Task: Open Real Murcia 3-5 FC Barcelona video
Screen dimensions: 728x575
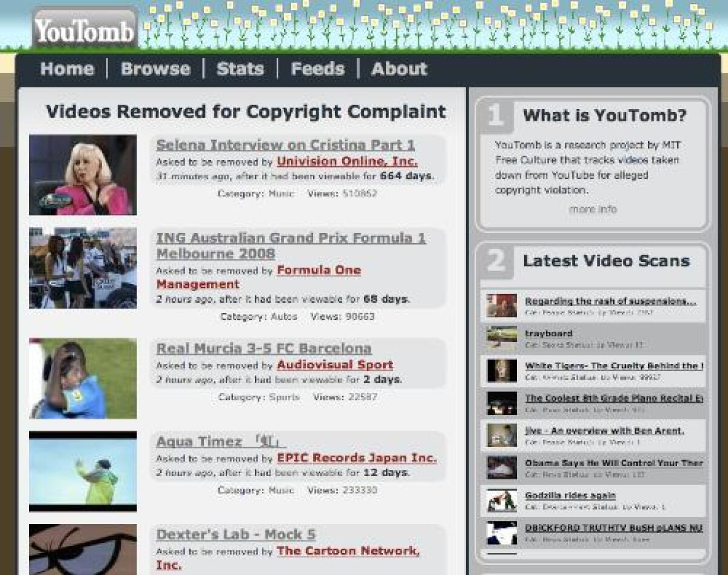Action: [264, 349]
